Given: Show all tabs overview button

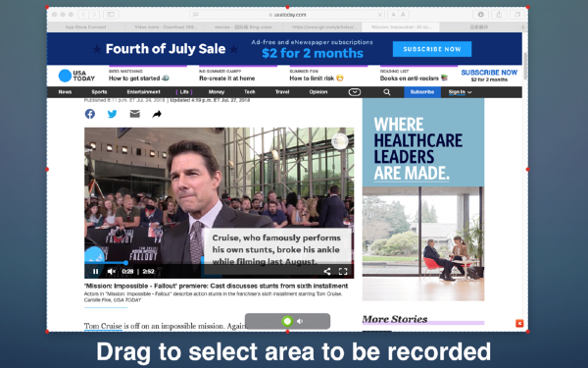Looking at the screenshot, I should coord(517,15).
